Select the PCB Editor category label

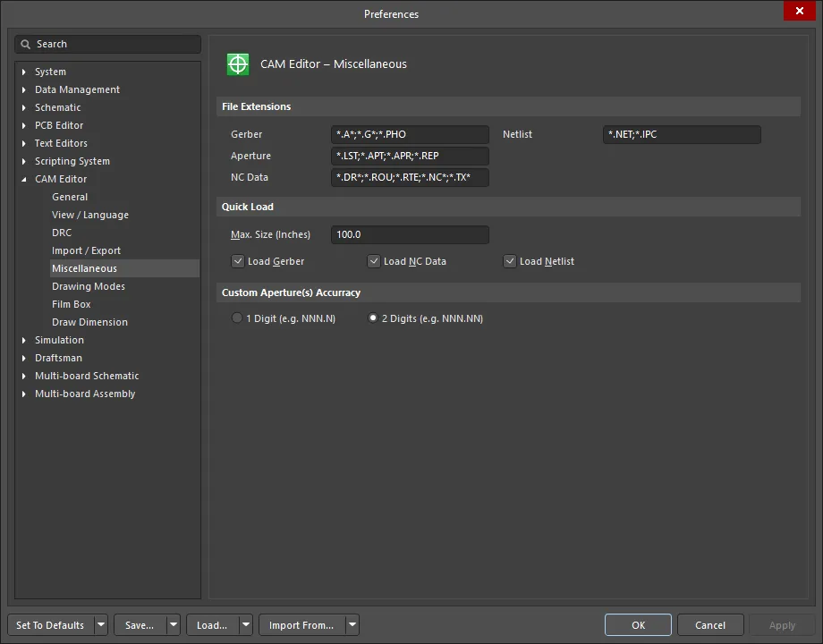tap(59, 125)
